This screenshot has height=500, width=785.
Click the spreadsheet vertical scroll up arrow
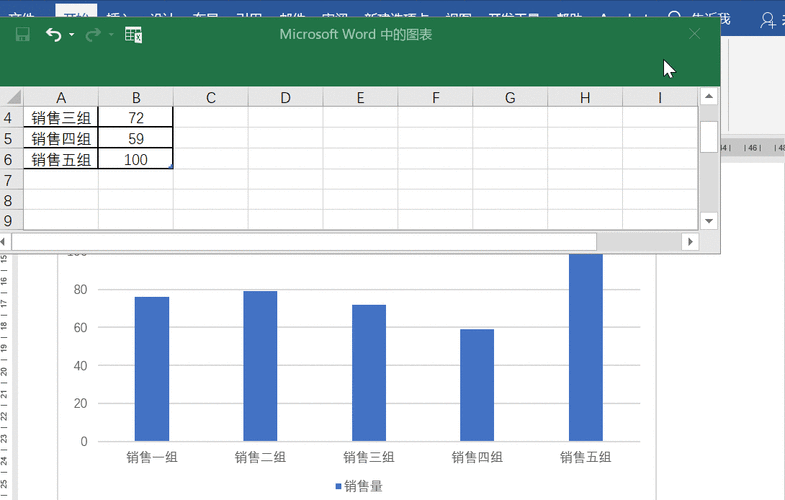click(709, 97)
